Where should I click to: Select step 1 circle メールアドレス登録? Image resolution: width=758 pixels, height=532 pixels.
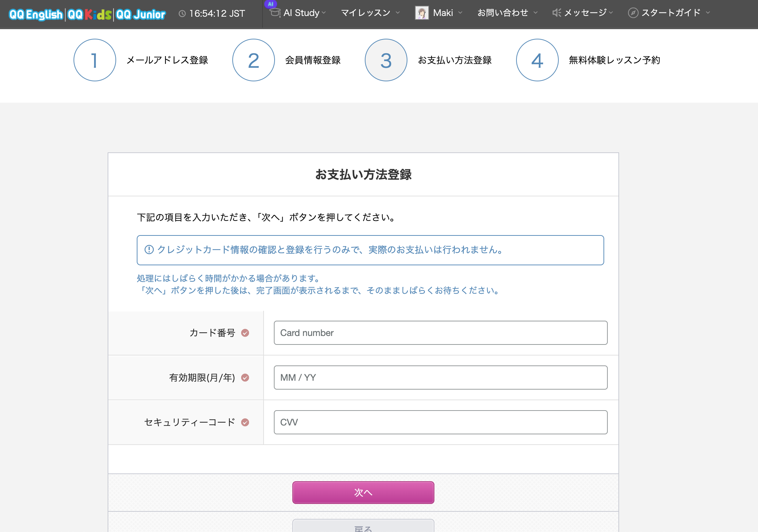point(95,60)
